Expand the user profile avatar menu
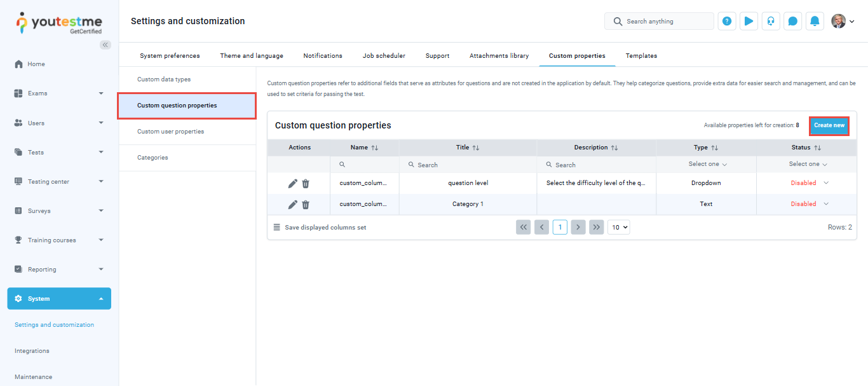Image resolution: width=868 pixels, height=386 pixels. point(843,21)
